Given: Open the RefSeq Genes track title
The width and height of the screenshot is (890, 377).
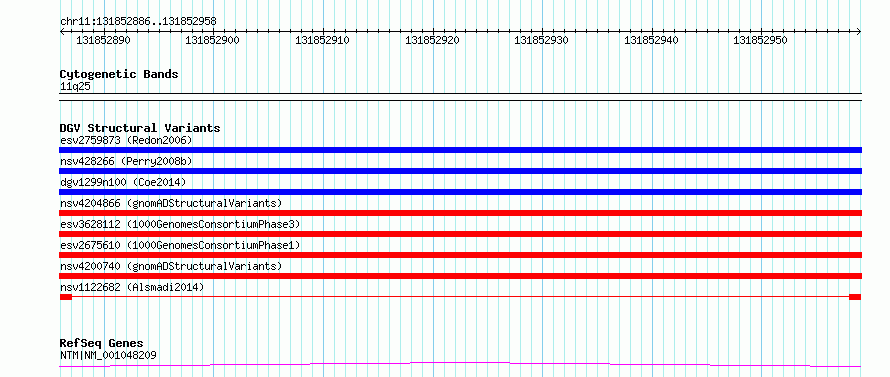Looking at the screenshot, I should tap(101, 344).
